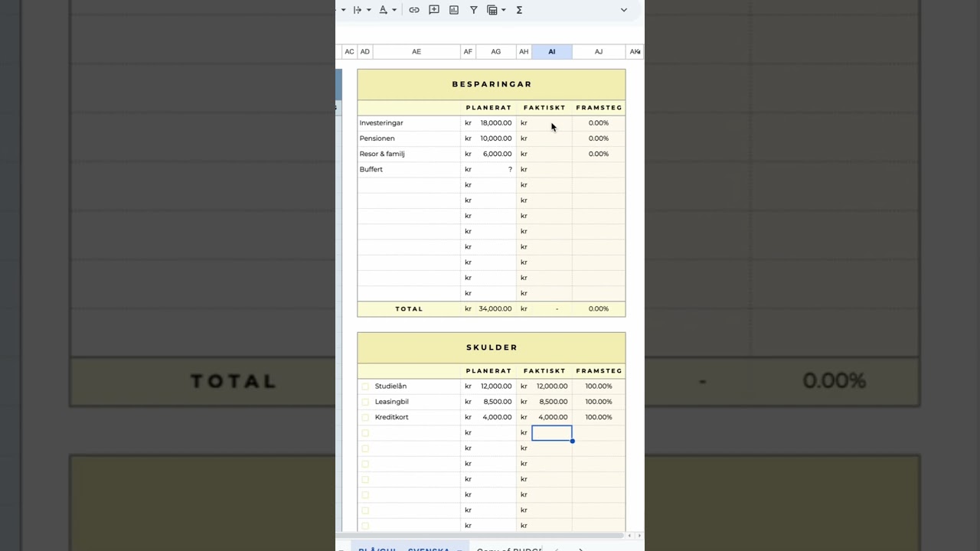Toggle the Studielån checkbox
This screenshot has height=551, width=980.
(x=365, y=386)
